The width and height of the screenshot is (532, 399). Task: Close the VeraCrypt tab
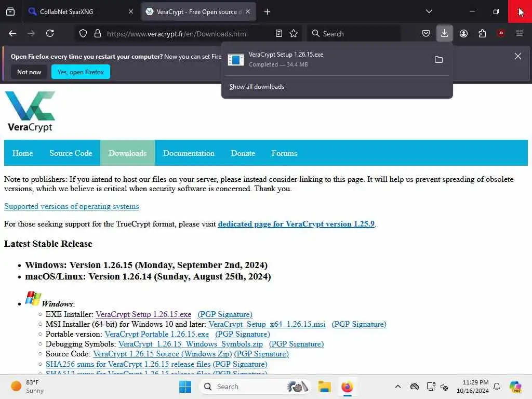[x=248, y=11]
